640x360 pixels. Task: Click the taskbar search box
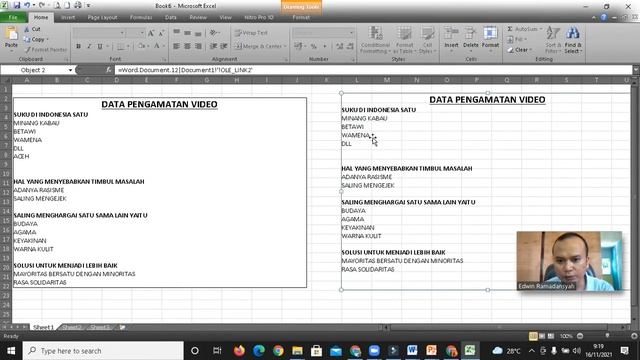103,351
